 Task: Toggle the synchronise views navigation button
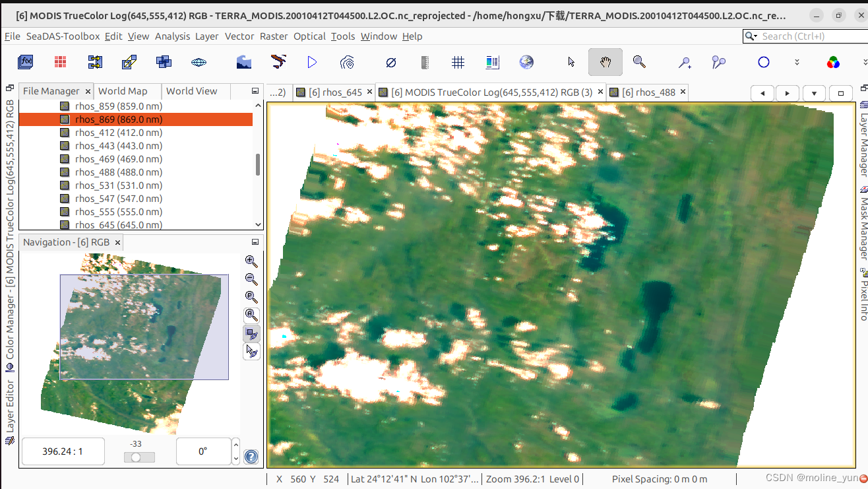pyautogui.click(x=251, y=333)
